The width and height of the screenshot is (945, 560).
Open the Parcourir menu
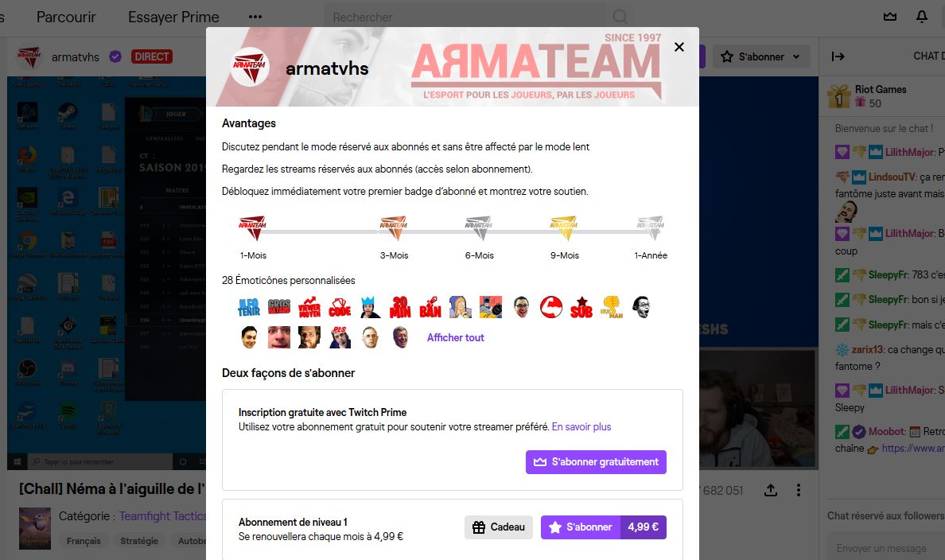[x=66, y=17]
